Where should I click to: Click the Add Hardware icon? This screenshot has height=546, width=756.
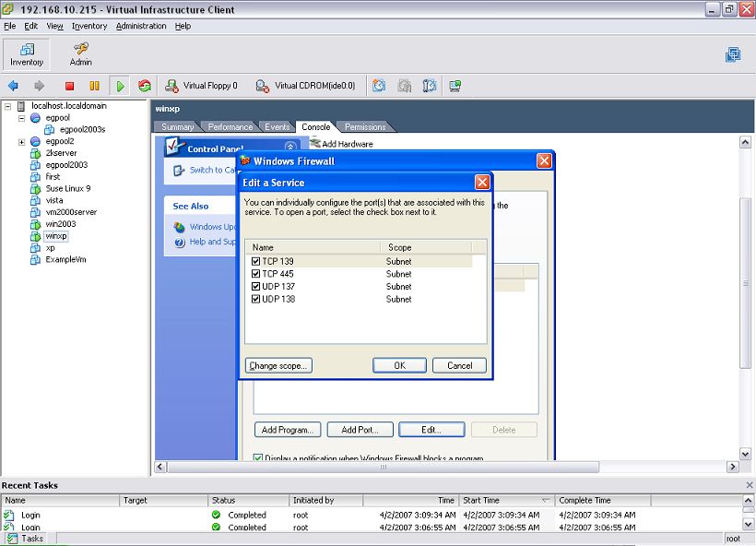(x=315, y=143)
